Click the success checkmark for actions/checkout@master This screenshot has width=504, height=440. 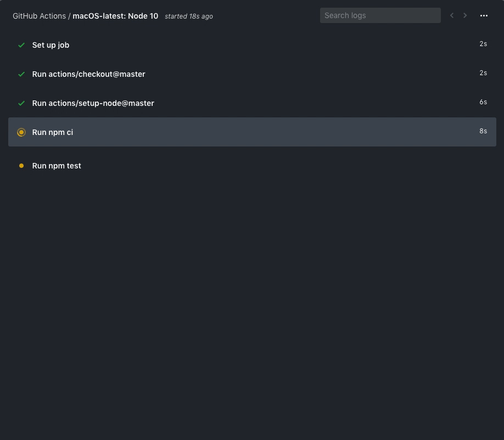[21, 74]
